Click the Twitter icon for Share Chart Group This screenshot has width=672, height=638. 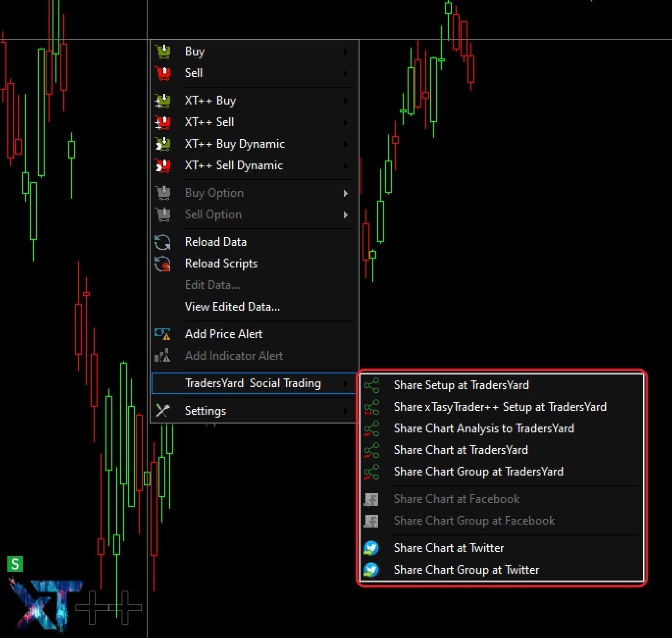tap(371, 570)
